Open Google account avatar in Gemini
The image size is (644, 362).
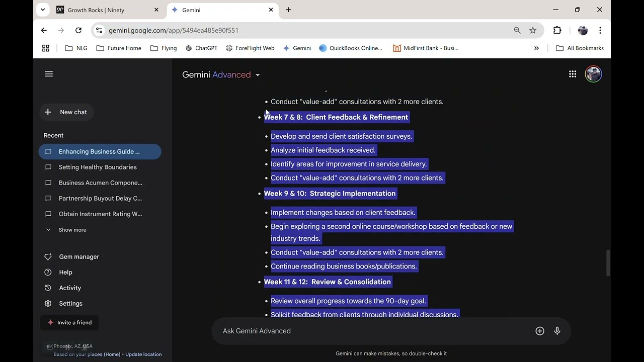(x=594, y=74)
